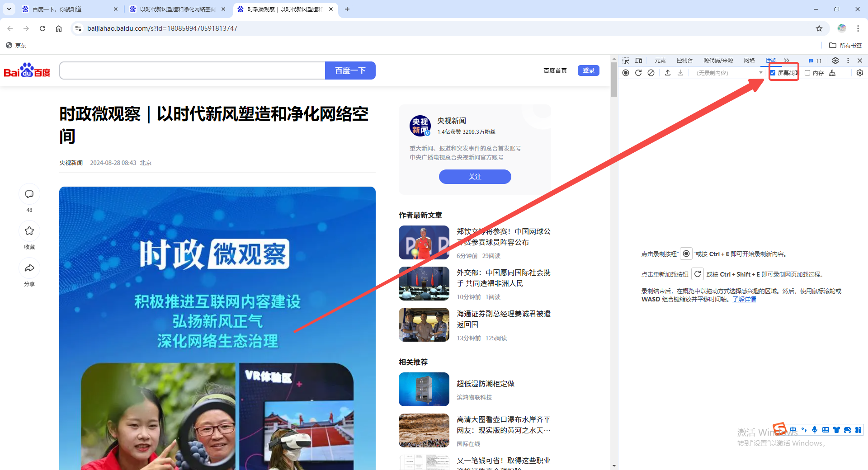Viewport: 868px width, 470px height.
Task: Enable the 内存 memory checkbox
Action: [807, 73]
